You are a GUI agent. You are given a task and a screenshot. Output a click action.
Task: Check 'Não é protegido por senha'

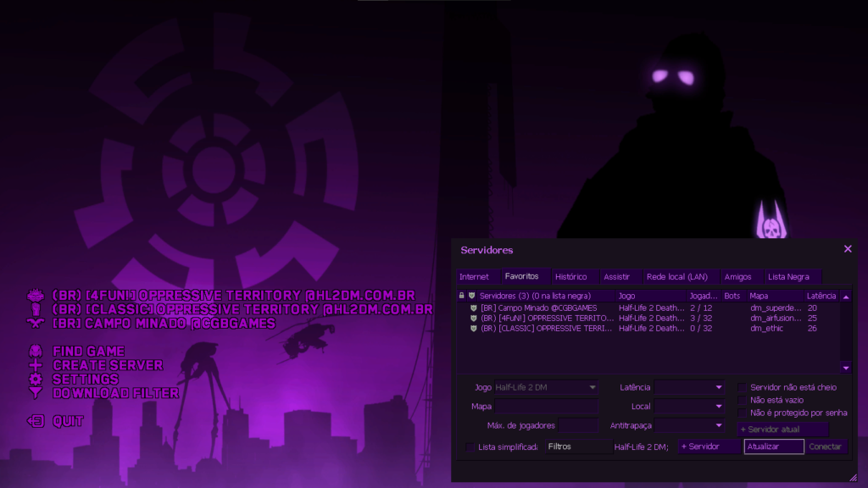pyautogui.click(x=743, y=413)
